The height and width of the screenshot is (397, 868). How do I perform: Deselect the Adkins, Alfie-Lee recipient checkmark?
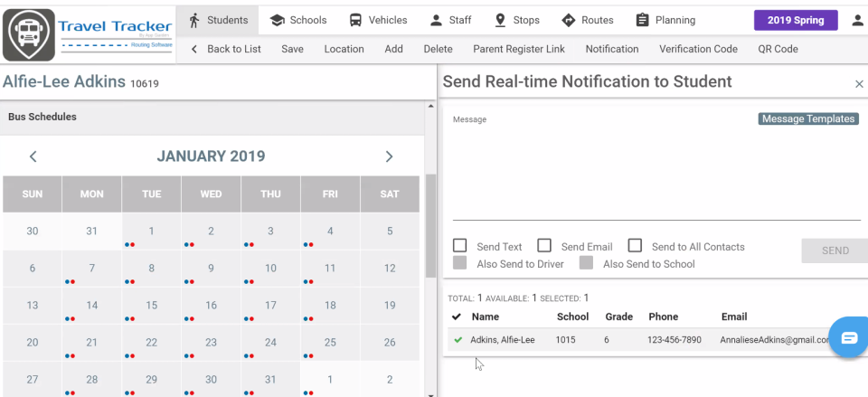[458, 340]
